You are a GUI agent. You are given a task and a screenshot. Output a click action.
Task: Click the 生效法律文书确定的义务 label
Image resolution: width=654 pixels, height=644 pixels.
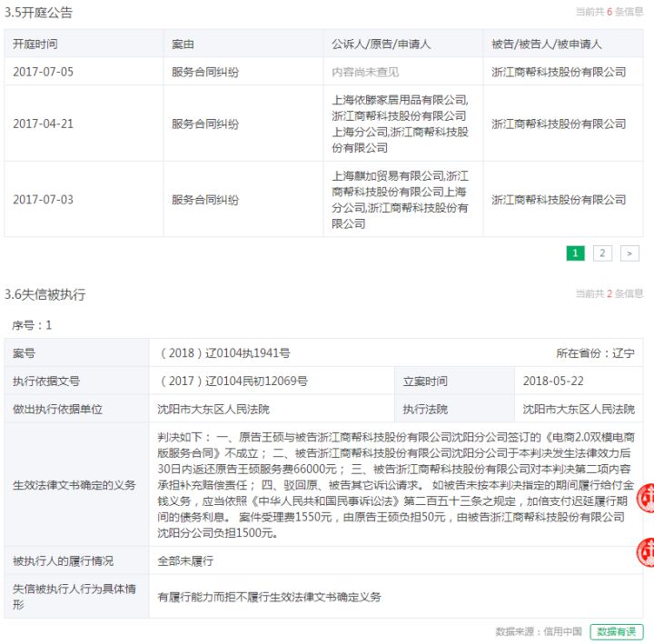click(x=74, y=485)
